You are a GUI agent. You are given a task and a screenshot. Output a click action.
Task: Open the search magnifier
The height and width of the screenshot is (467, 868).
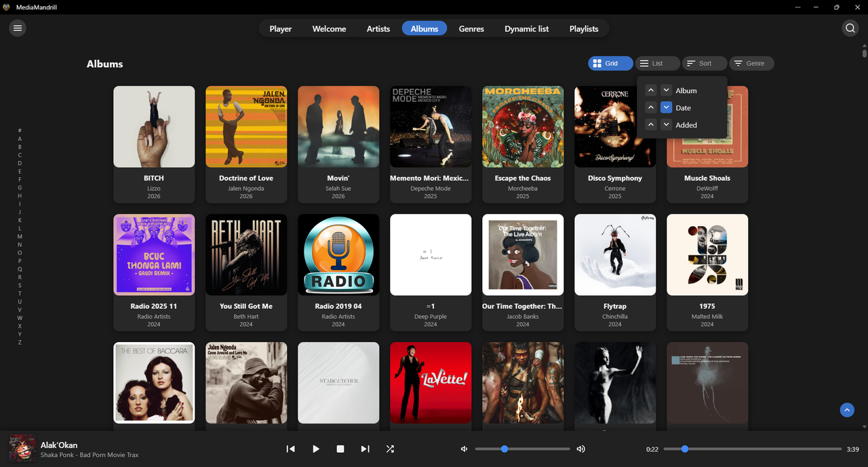point(850,28)
